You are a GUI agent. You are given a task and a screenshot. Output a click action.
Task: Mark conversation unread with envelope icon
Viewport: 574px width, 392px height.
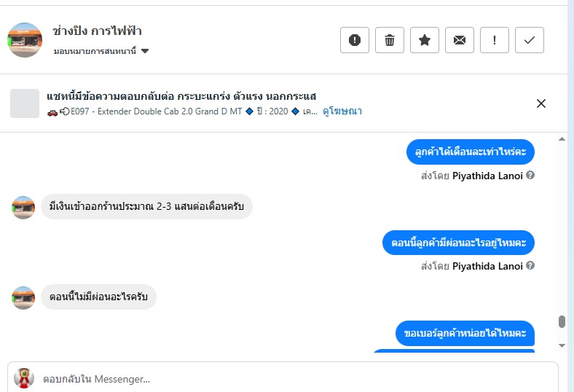460,40
